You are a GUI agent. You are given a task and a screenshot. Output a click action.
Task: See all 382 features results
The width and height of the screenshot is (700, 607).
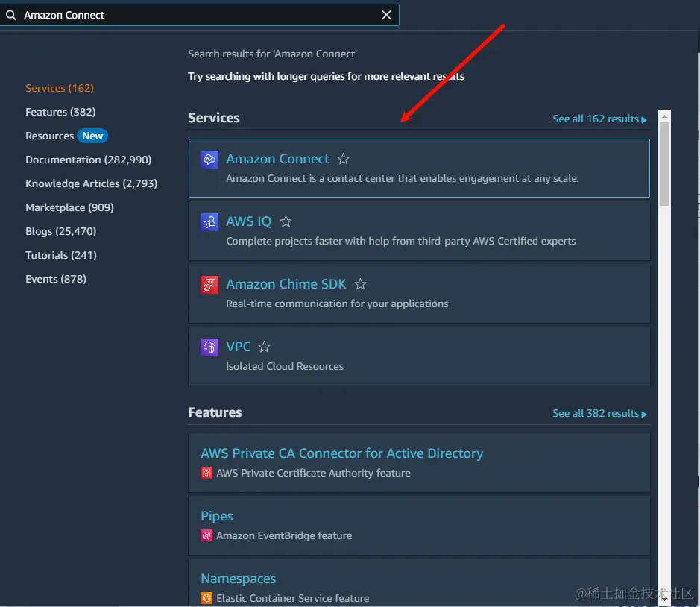point(599,414)
